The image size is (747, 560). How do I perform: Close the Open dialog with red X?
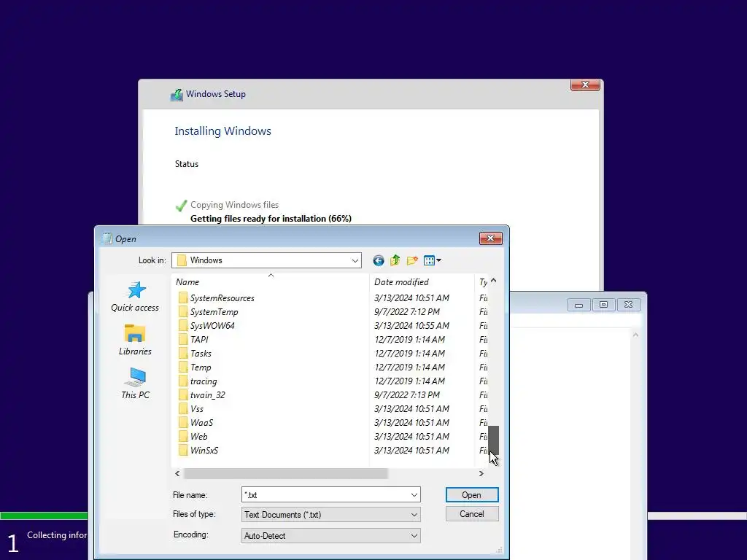pos(491,238)
